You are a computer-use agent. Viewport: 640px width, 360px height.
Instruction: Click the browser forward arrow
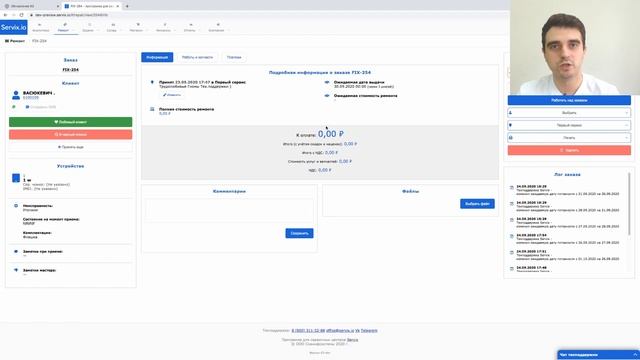[x=13, y=15]
